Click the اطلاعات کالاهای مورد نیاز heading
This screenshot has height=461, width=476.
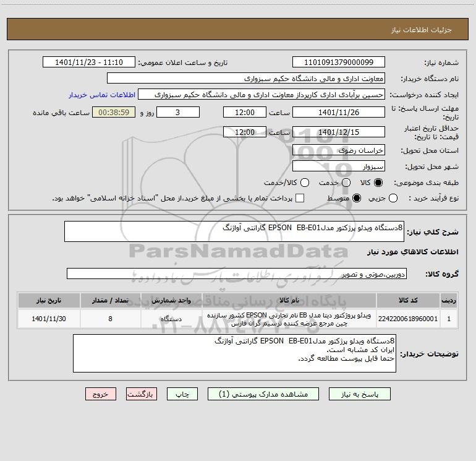[413, 252]
